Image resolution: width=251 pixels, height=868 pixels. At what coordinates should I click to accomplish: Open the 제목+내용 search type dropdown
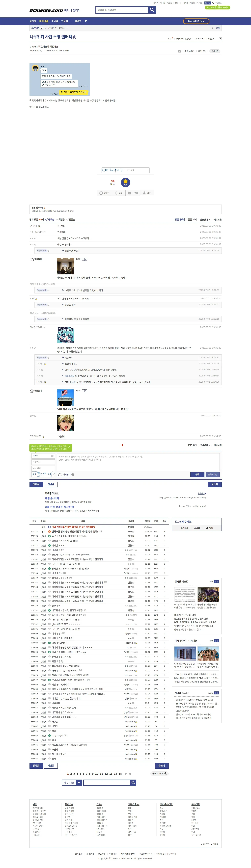click(x=72, y=782)
